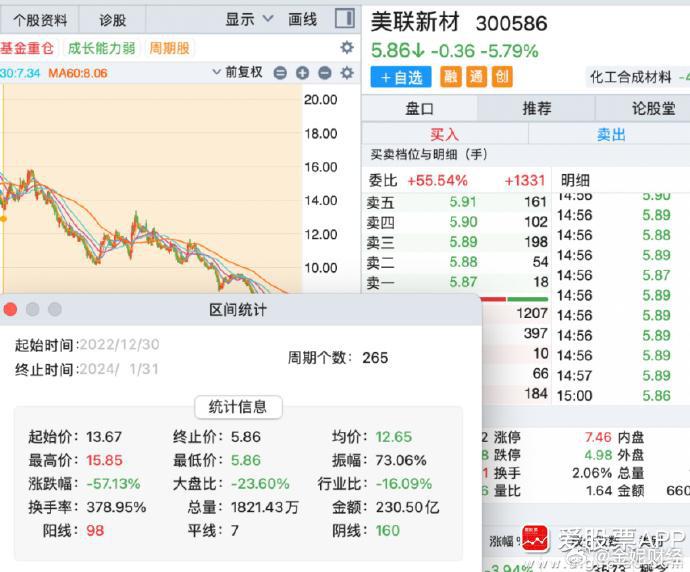
Task: Select the 卖三 price 5.89 row
Action: [x=456, y=242]
